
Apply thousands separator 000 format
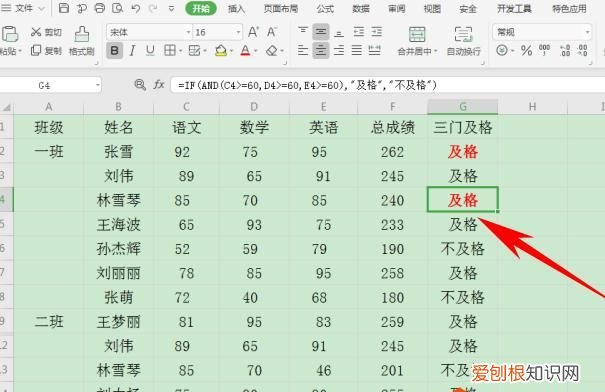[544, 51]
